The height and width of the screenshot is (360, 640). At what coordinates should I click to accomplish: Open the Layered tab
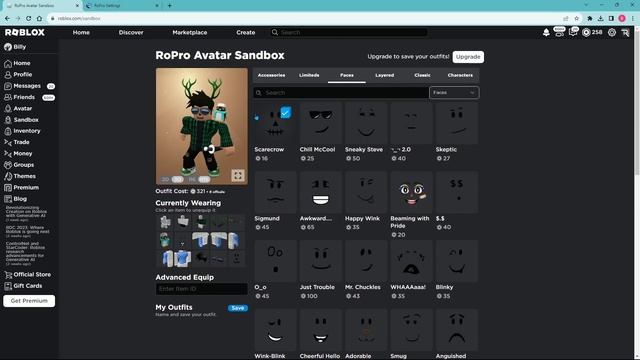click(384, 76)
